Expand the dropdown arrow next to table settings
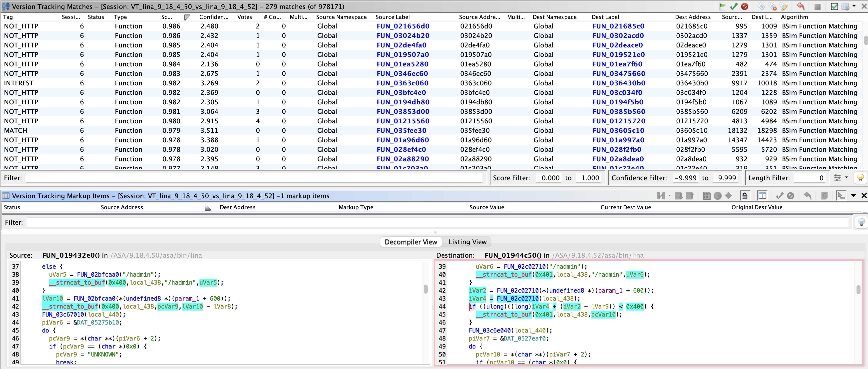The height and width of the screenshot is (369, 868). tap(854, 6)
